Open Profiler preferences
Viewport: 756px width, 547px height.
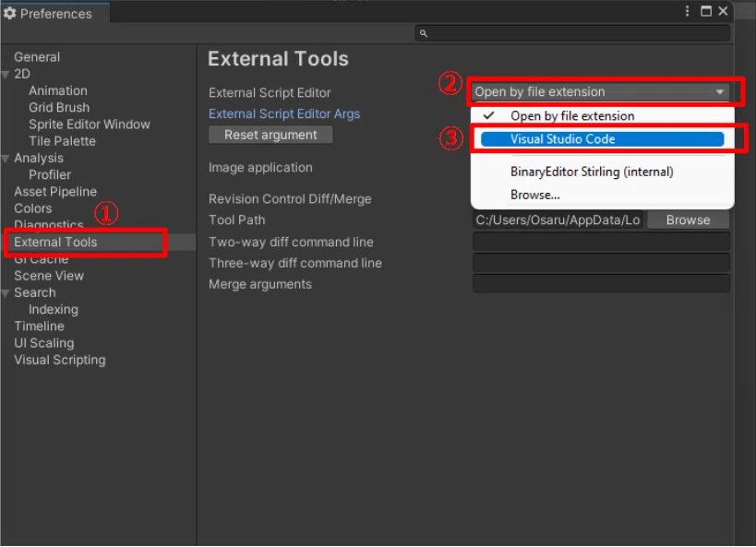(50, 175)
